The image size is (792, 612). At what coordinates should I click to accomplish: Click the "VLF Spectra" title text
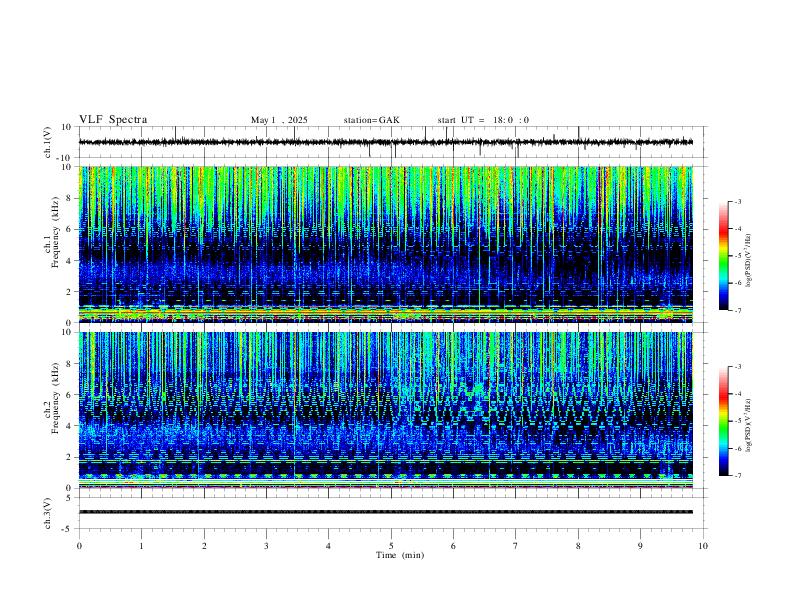click(x=113, y=120)
